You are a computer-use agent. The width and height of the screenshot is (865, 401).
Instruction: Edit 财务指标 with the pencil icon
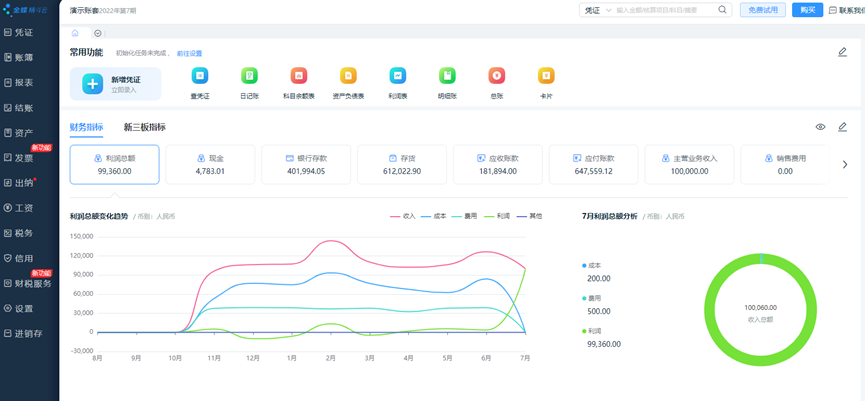tap(842, 127)
